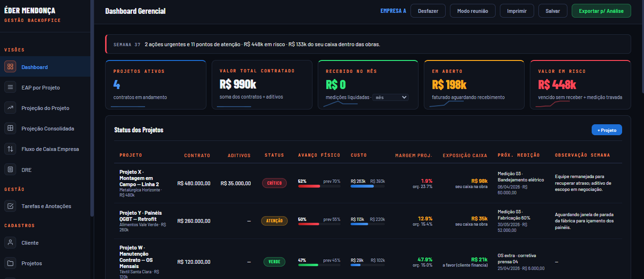Click the Projeção Consolidada table icon
Viewport: 644px width, 279px height.
tap(10, 128)
